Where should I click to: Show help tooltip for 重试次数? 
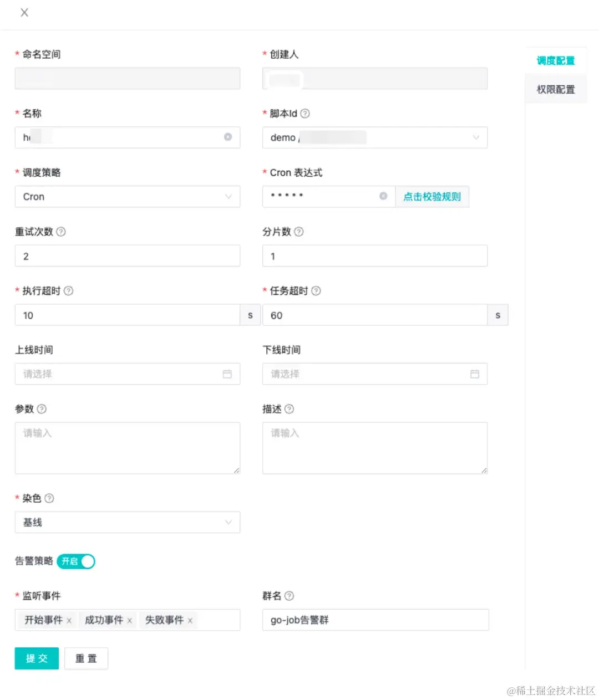coord(61,232)
